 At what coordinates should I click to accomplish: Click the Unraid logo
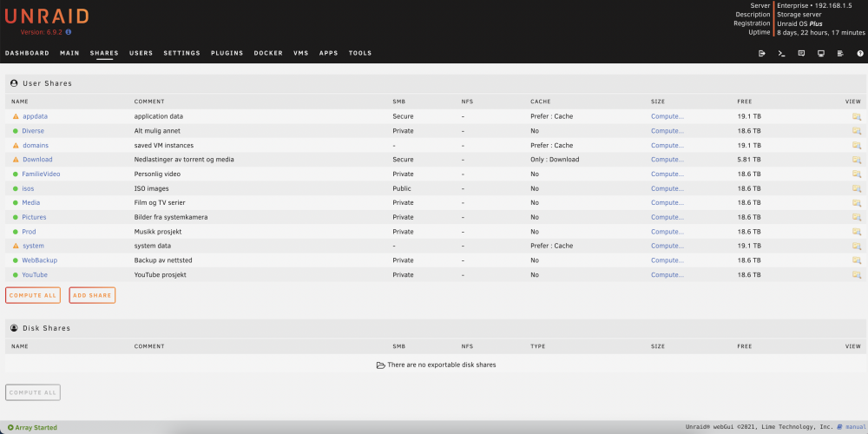(47, 16)
